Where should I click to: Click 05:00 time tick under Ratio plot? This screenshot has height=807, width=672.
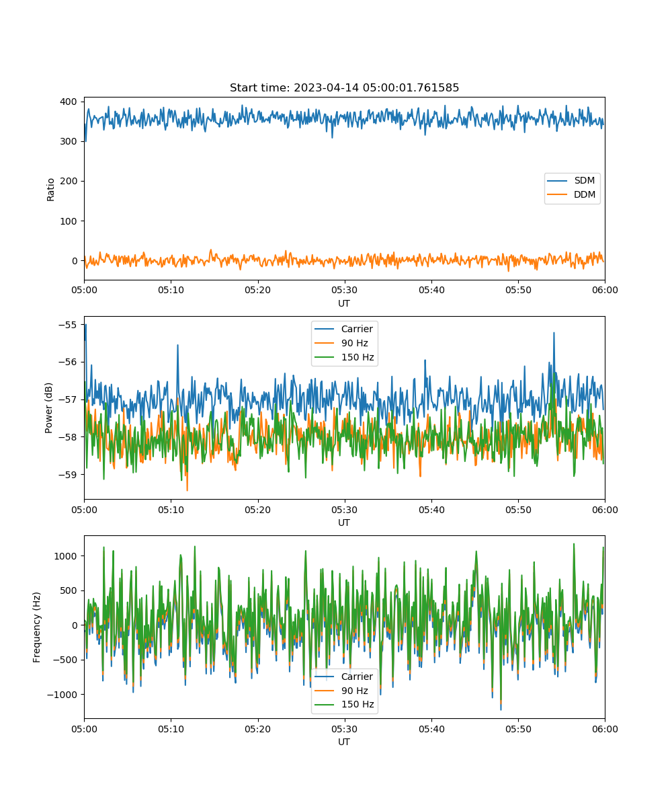coord(84,290)
